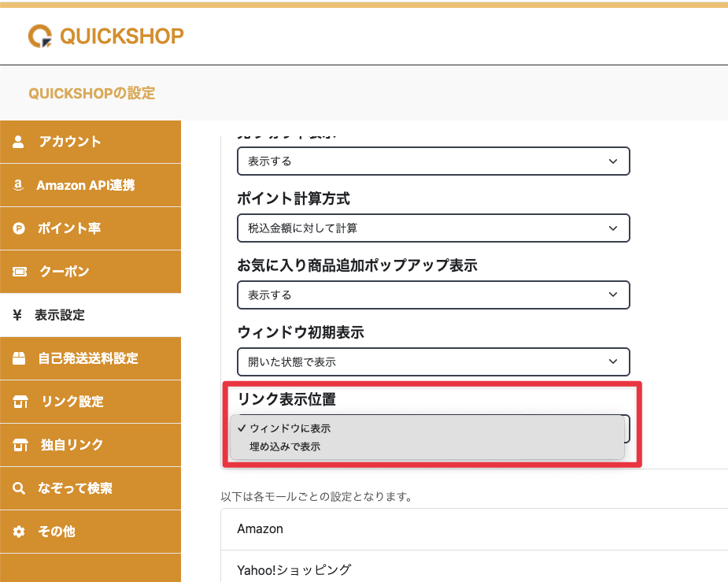The height and width of the screenshot is (582, 728).
Task: Click the QUICKSHOP logo icon
Action: click(39, 36)
